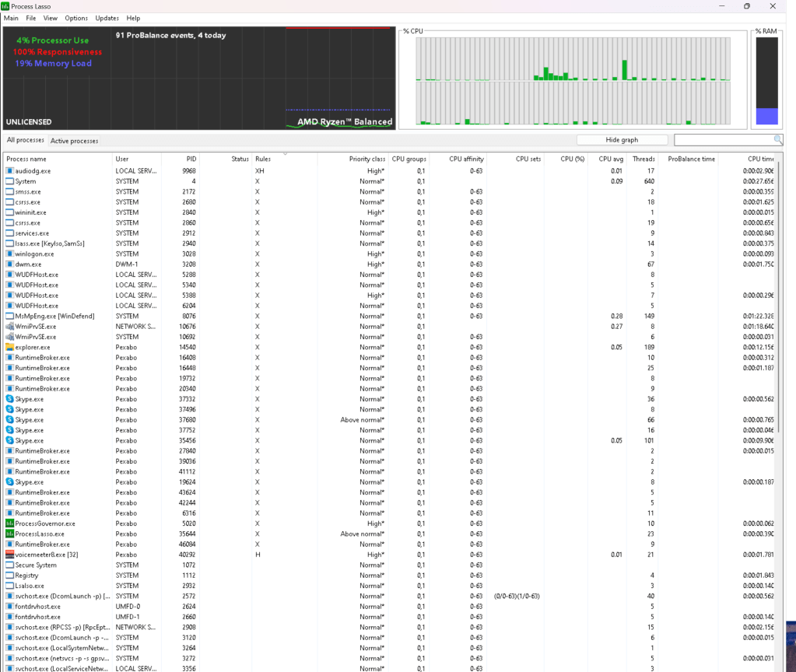Sort by the Process name column

click(58, 159)
